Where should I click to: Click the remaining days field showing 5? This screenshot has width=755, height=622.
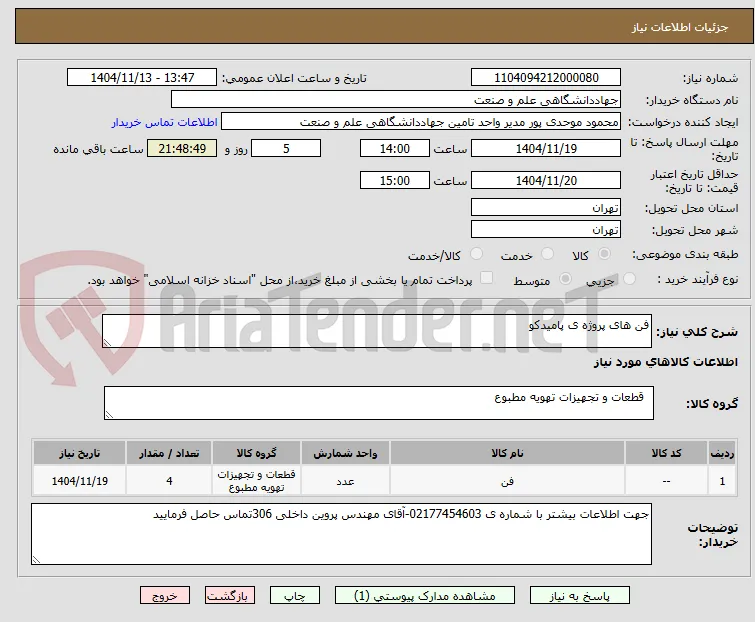tap(286, 148)
